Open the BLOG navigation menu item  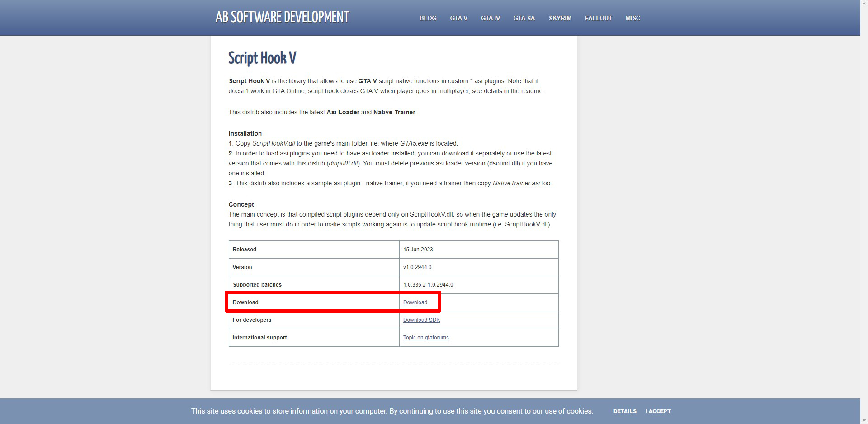pyautogui.click(x=428, y=18)
